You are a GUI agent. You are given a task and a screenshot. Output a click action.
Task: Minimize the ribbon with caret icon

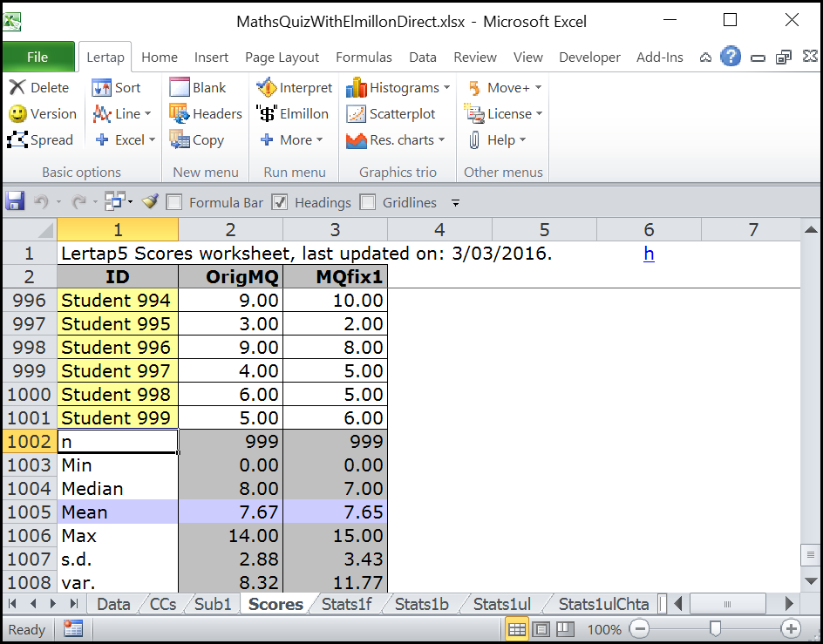pyautogui.click(x=705, y=58)
